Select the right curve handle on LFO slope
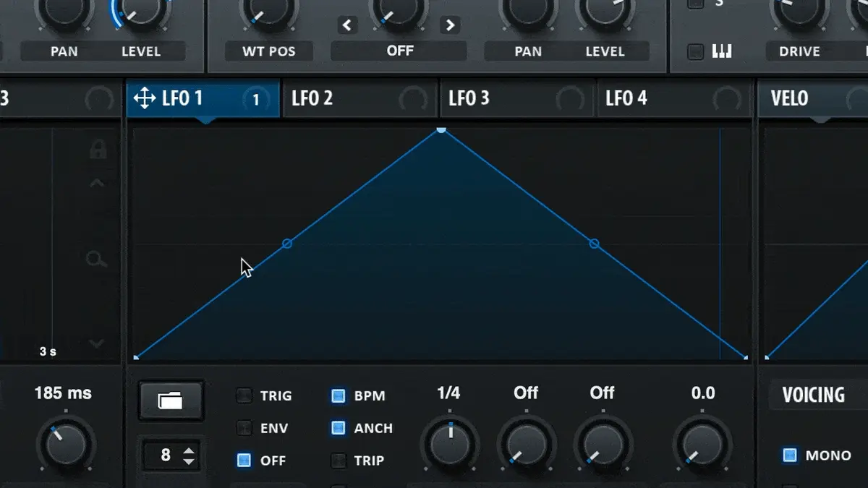Screen dimensions: 868x488 tap(595, 244)
